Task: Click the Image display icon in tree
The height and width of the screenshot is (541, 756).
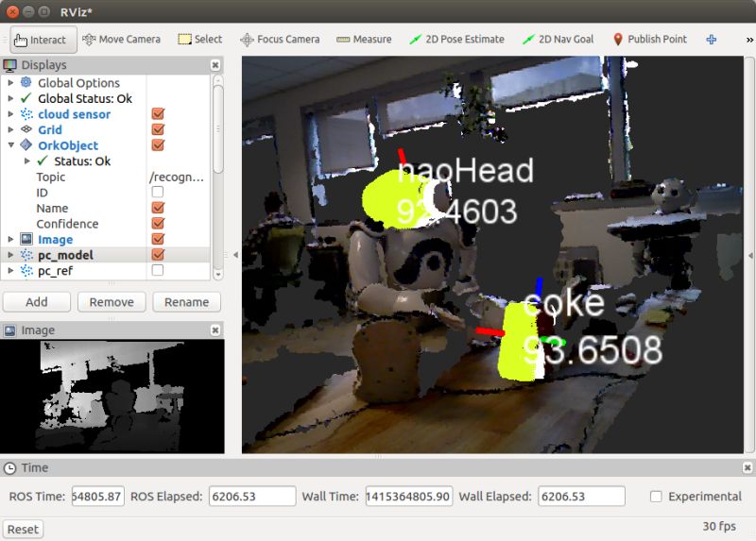Action: (26, 239)
